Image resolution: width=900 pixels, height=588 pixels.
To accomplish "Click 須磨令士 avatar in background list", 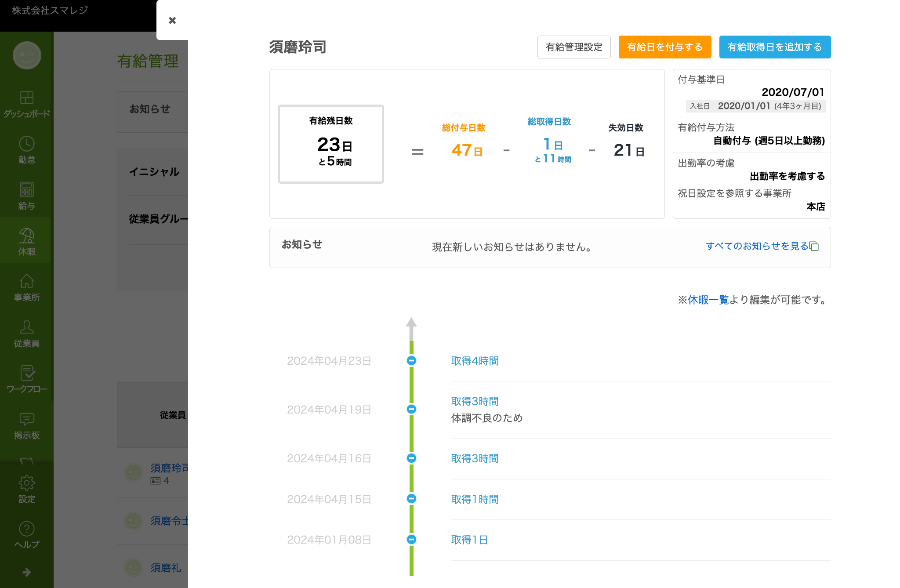I will click(x=133, y=521).
